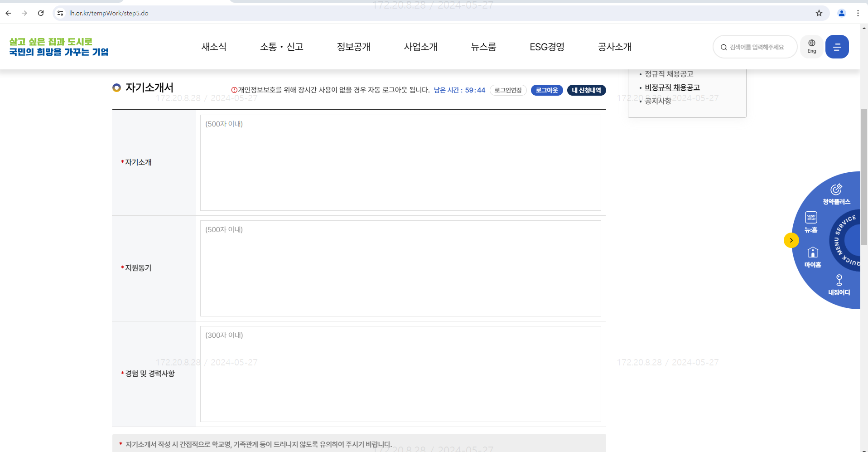The height and width of the screenshot is (452, 868).
Task: Open 비정규직 채용공고 link
Action: pyautogui.click(x=672, y=87)
